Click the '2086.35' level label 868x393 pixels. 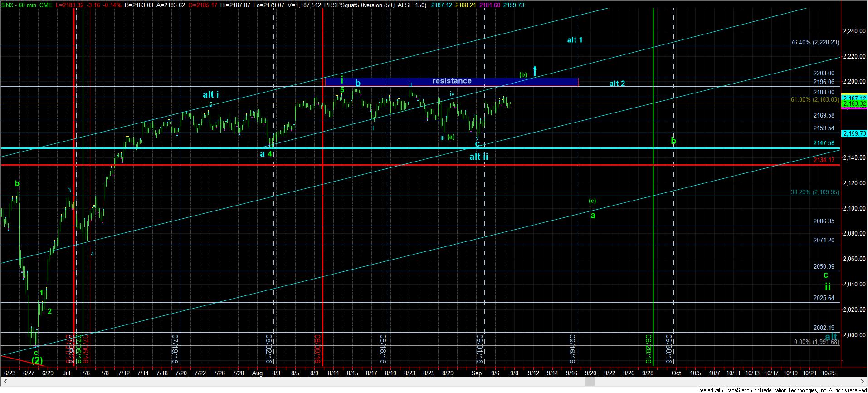(824, 221)
